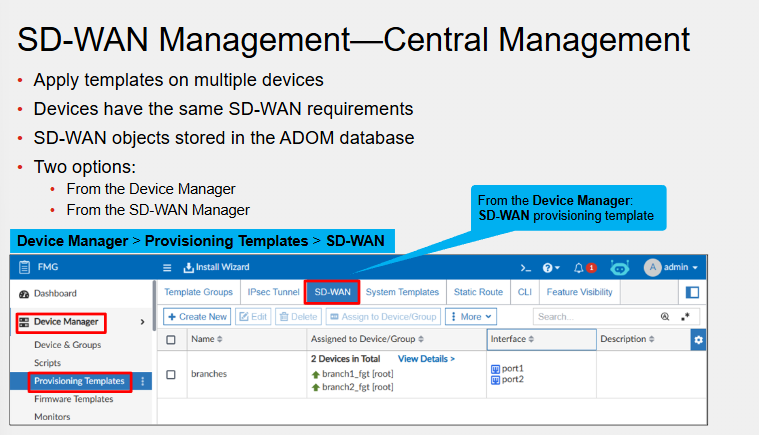Viewport: 759px width, 435px height.
Task: Click the Delete button
Action: (299, 317)
